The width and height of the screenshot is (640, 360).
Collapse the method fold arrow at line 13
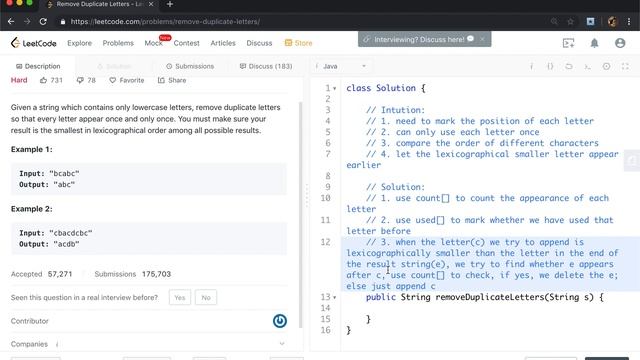click(x=335, y=297)
